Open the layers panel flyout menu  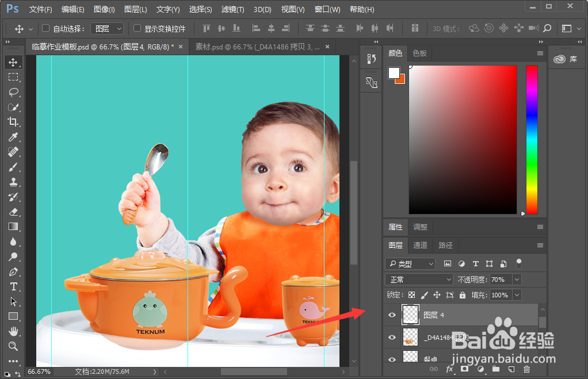click(x=540, y=245)
